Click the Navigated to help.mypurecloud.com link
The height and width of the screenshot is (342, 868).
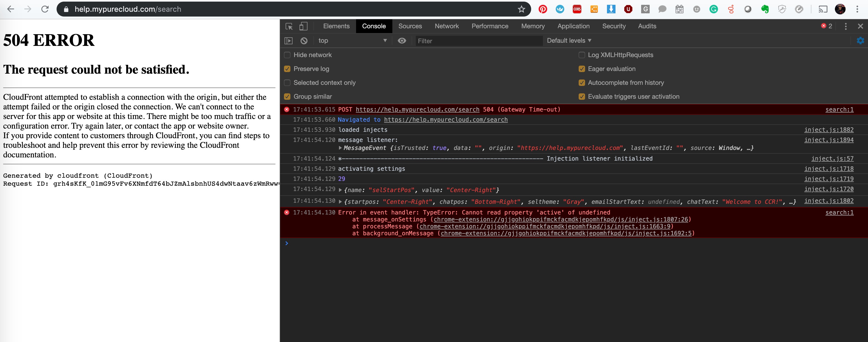[x=445, y=120]
